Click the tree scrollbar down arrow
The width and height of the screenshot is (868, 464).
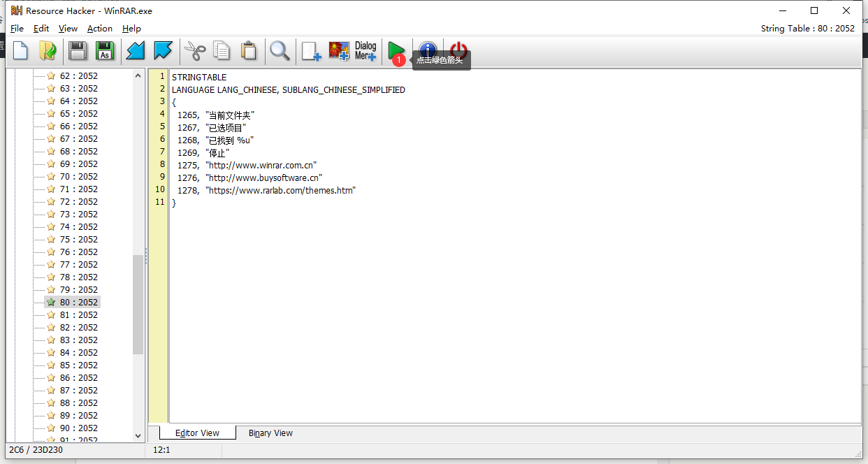[138, 436]
